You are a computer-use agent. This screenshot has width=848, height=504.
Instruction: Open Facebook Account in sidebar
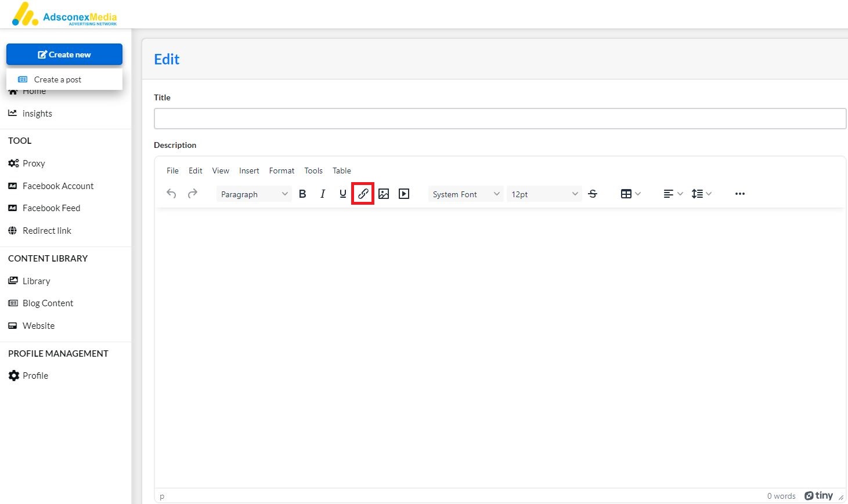click(58, 186)
